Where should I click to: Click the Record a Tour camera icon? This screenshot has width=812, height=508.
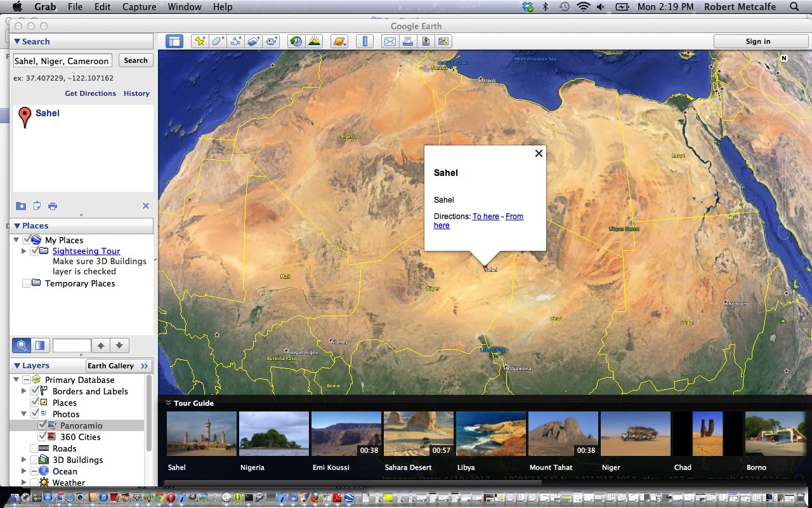[x=272, y=41]
